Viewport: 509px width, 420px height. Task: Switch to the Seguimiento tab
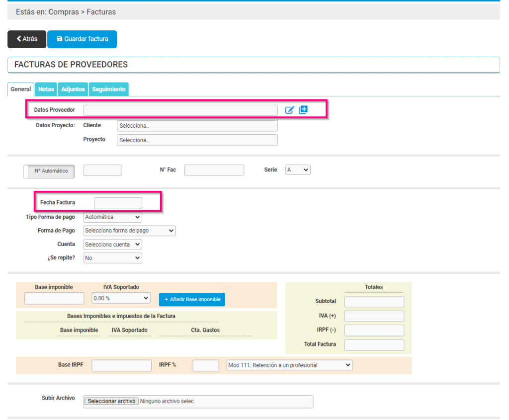(x=108, y=89)
